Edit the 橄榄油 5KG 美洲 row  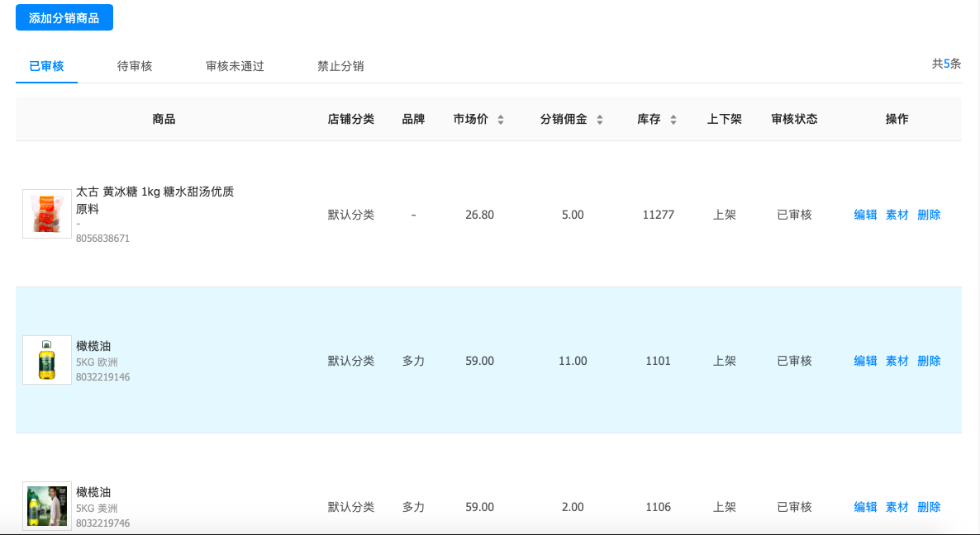865,507
